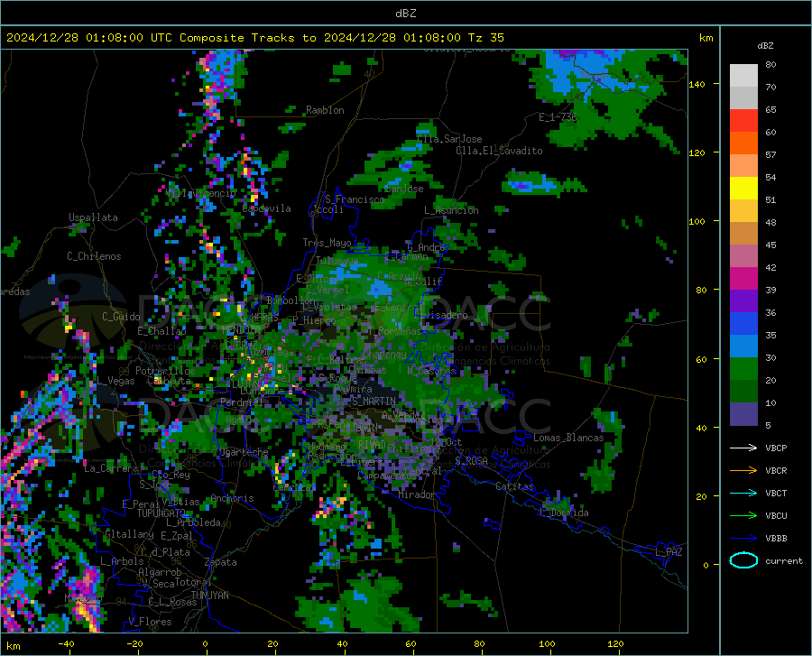
Task: Click the Mirador place label
Action: point(416,495)
